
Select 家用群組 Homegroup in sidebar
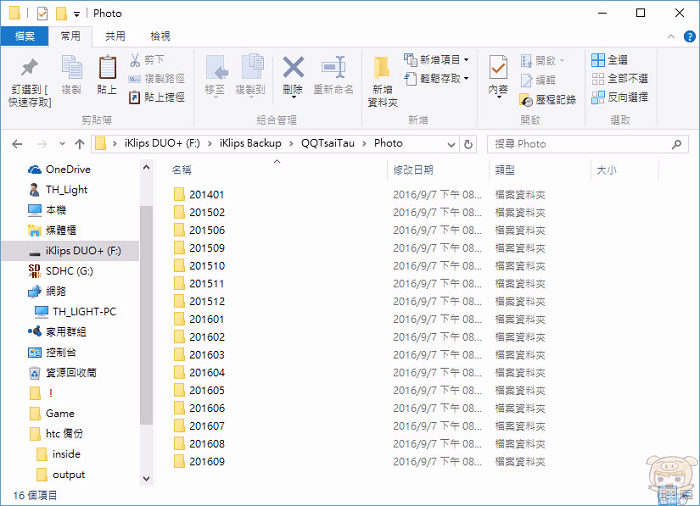(57, 332)
